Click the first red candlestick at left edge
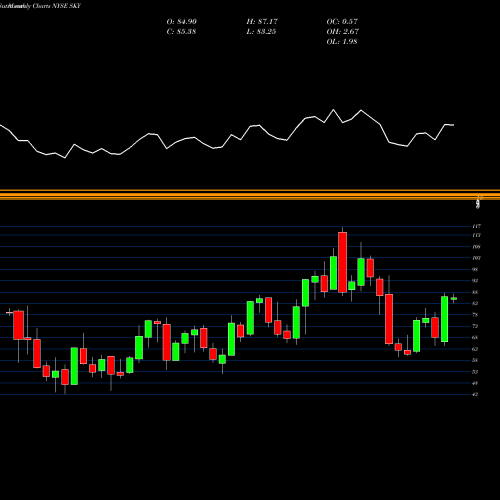Viewport: 500px width, 500px height. click(19, 325)
